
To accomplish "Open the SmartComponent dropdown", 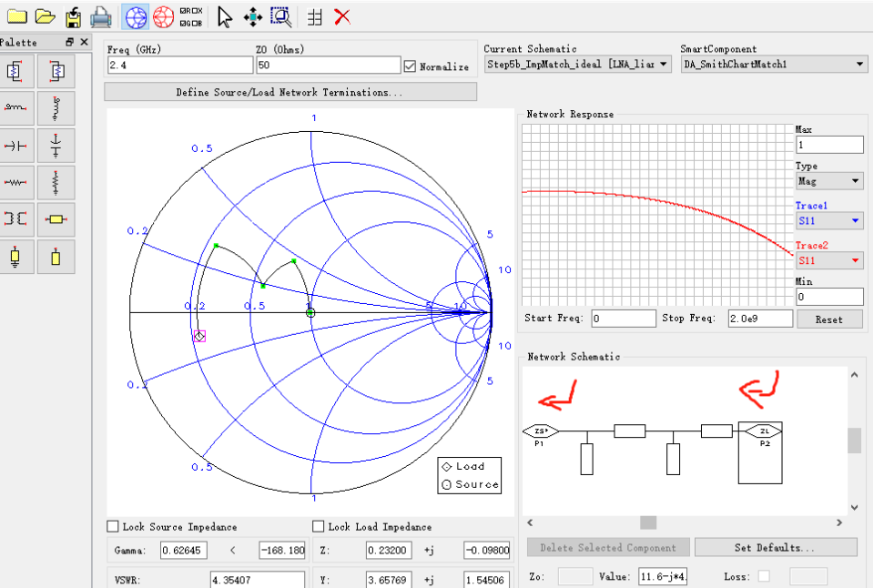I will [774, 64].
